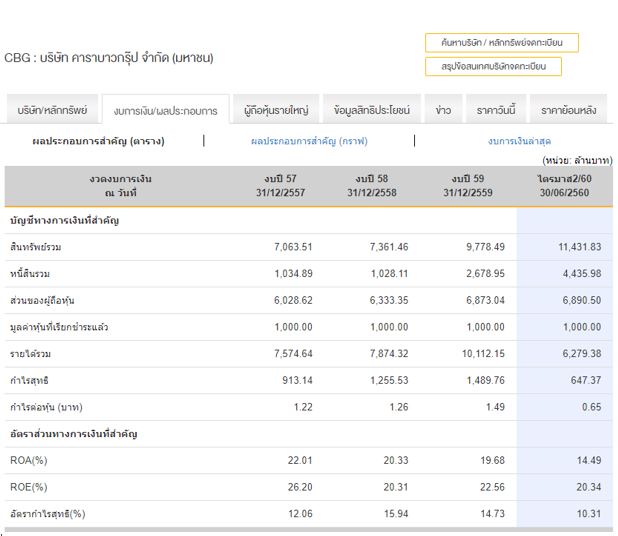
Task: Click the กำไรสุทธิ row label
Action: (29, 381)
